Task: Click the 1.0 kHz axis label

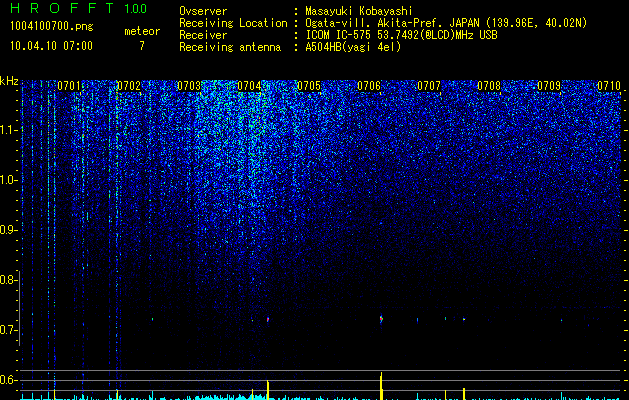Action: coord(9,180)
